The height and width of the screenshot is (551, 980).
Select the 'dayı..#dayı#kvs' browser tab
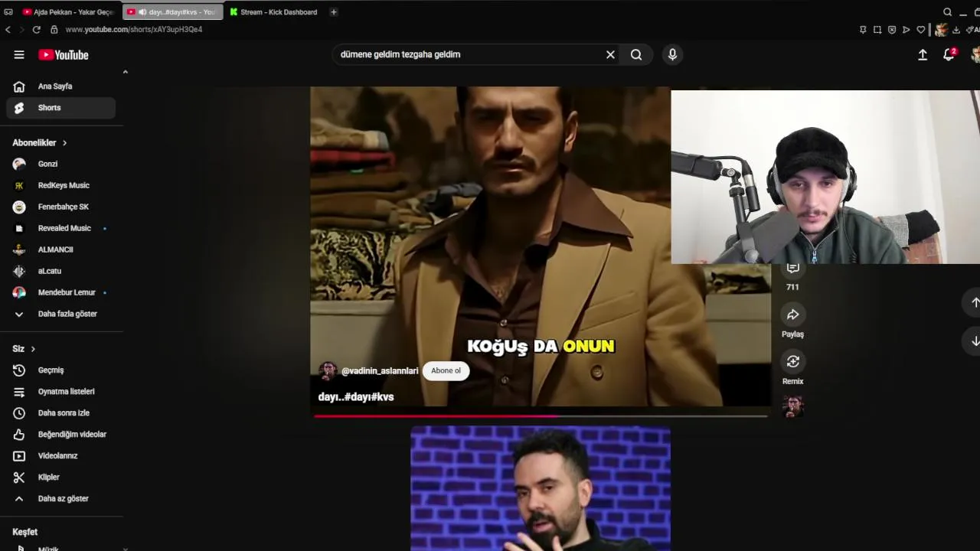(171, 12)
